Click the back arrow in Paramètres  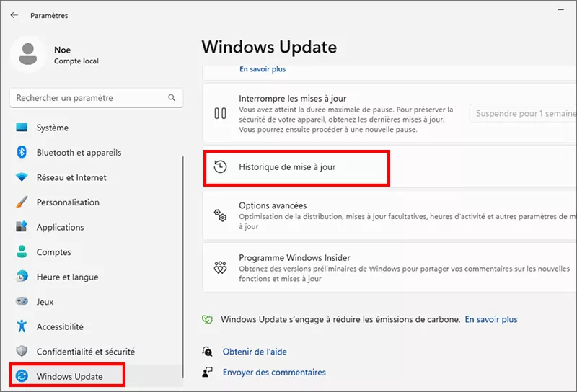[x=14, y=15]
